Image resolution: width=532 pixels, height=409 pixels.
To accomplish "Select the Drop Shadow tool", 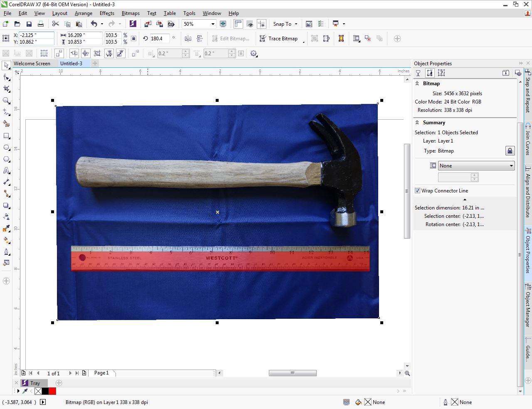I will pyautogui.click(x=6, y=205).
